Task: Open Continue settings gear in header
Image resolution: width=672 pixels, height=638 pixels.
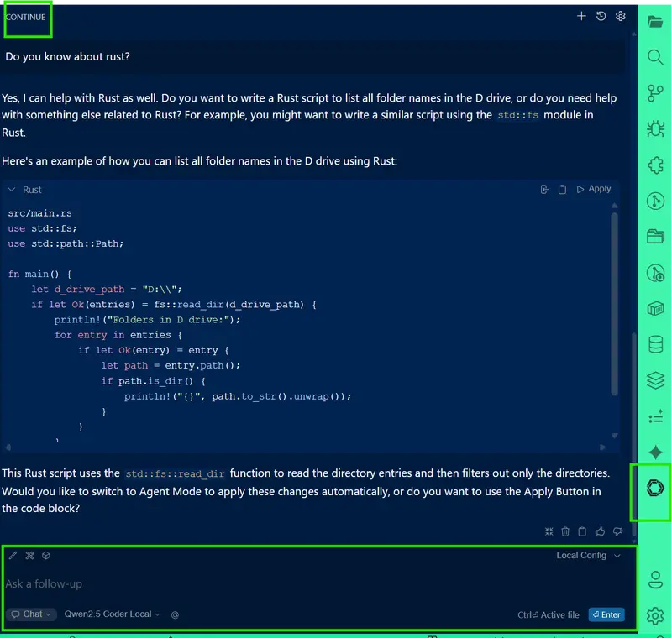Action: tap(620, 16)
